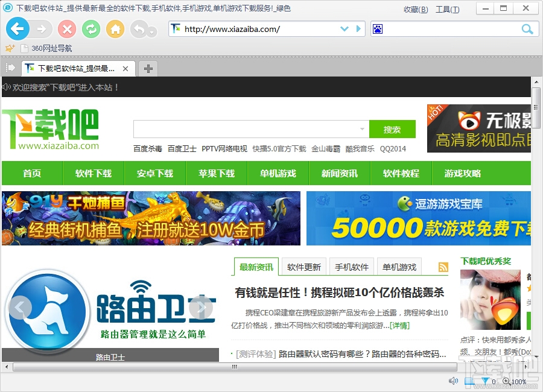Click the 千炮捕鱼 banner ad

[151, 218]
